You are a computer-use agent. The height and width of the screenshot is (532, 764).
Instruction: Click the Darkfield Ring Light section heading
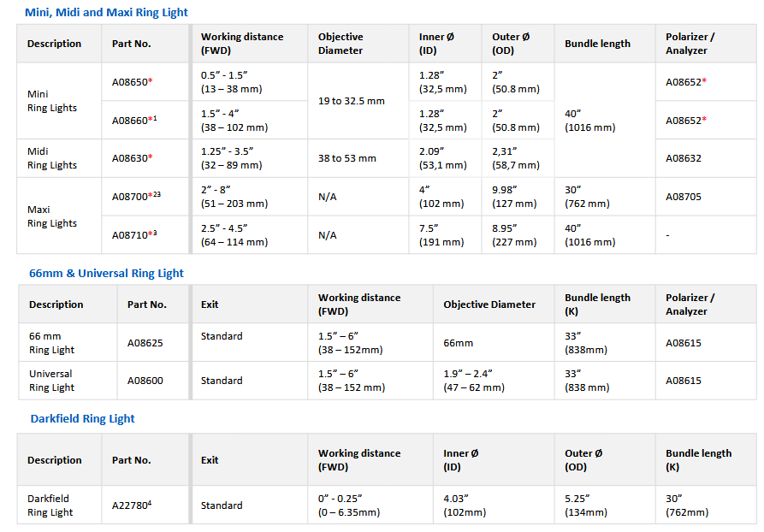(82, 419)
